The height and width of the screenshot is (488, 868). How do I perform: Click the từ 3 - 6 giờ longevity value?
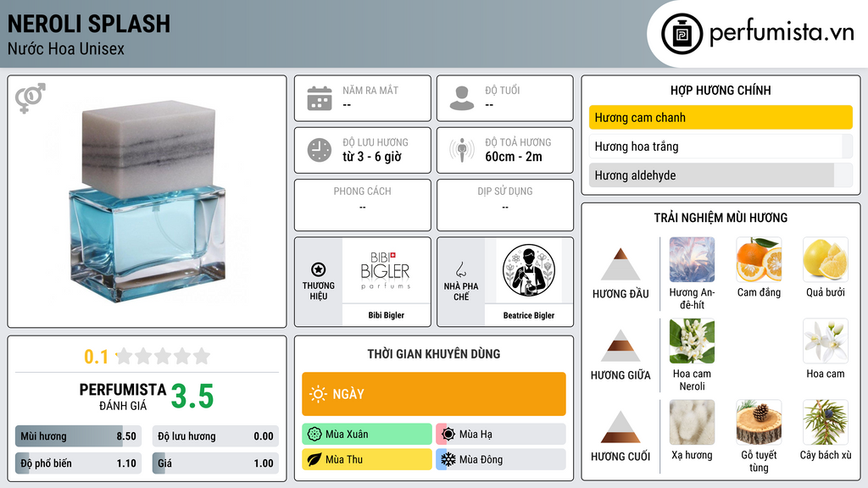[x=372, y=157]
